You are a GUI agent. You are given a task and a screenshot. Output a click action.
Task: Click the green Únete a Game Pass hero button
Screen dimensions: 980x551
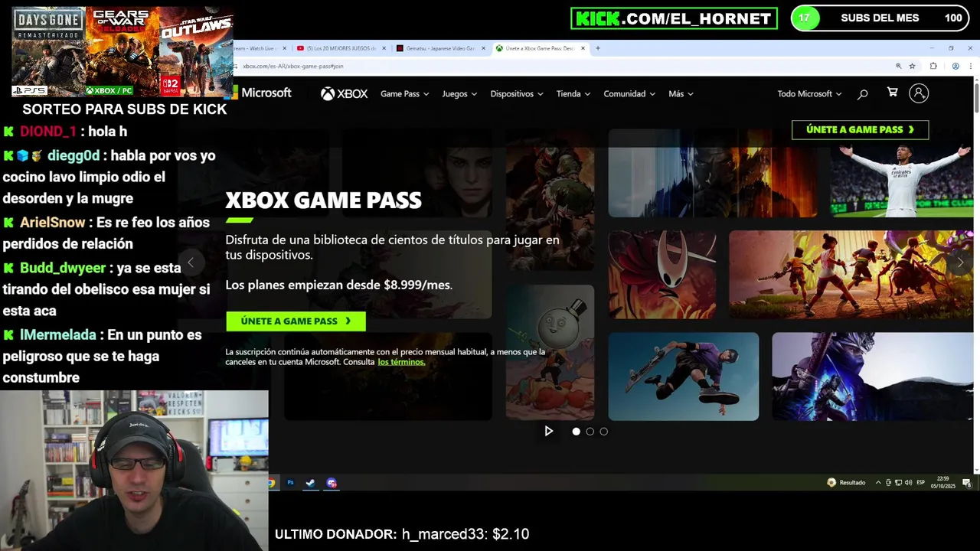point(296,321)
